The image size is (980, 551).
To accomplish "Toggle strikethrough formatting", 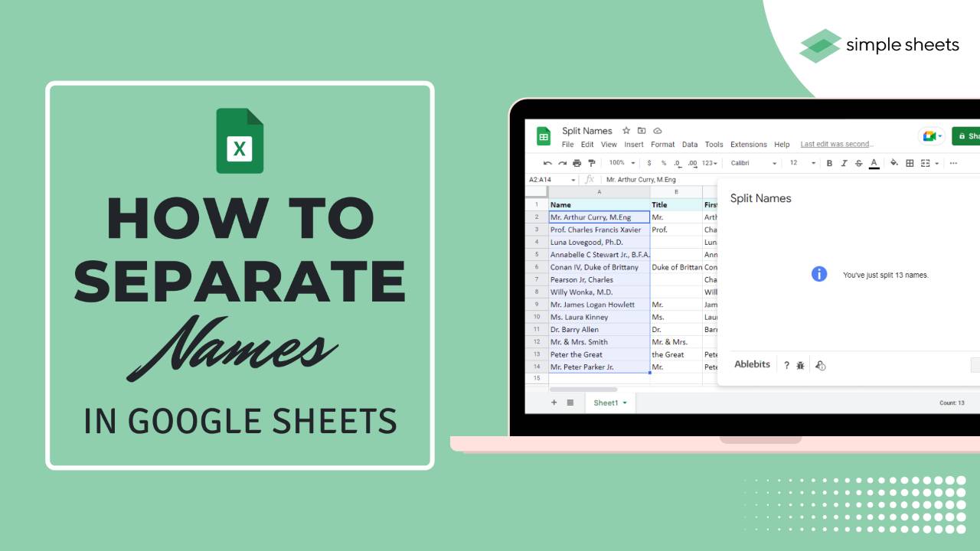I will click(858, 163).
